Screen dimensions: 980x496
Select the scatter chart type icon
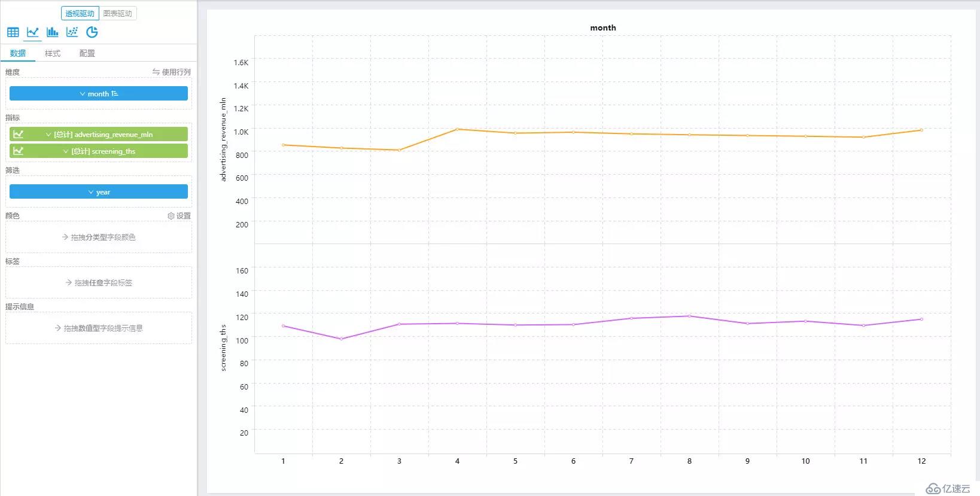pos(72,32)
